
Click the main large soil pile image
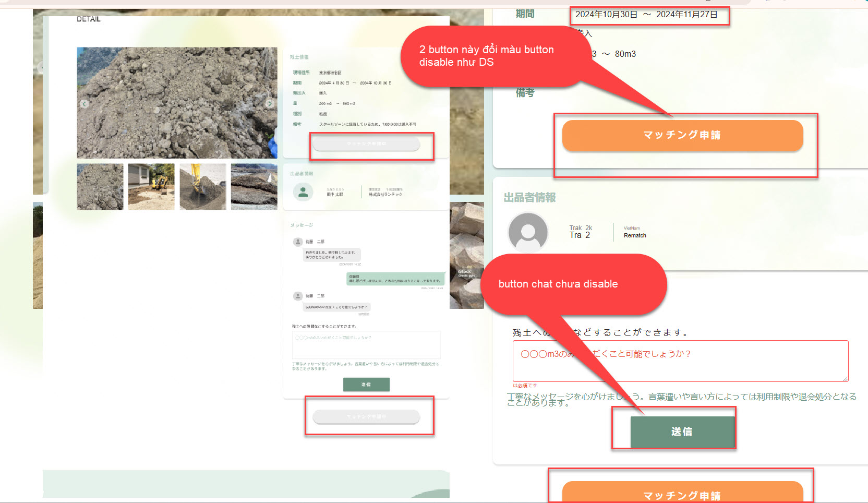point(177,103)
